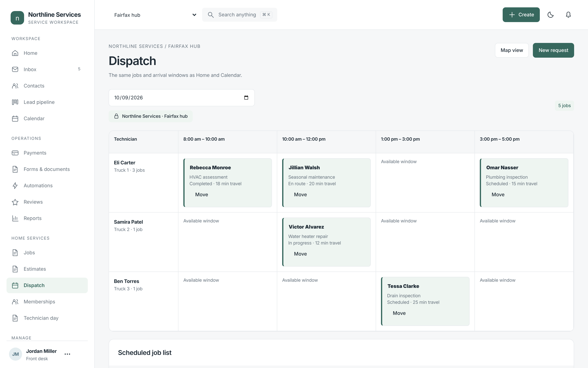
Task: Open the Calendar page from the sidebar
Action: [x=47, y=119]
